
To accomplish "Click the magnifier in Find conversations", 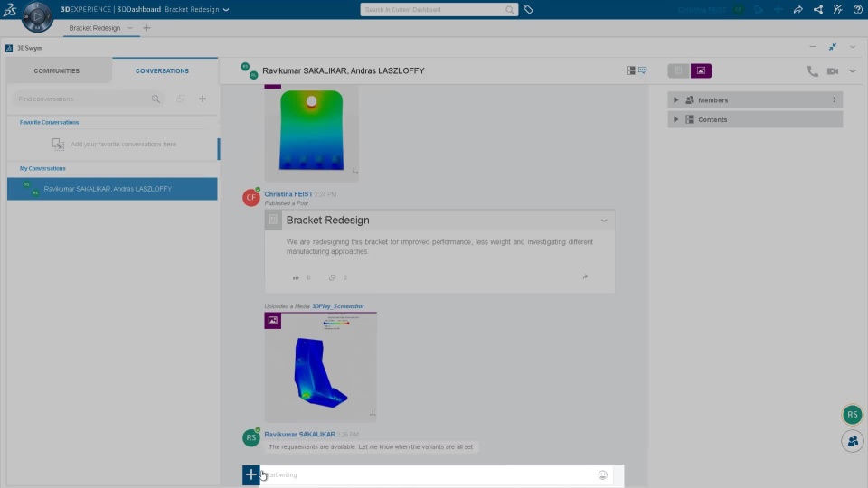I will pos(156,99).
